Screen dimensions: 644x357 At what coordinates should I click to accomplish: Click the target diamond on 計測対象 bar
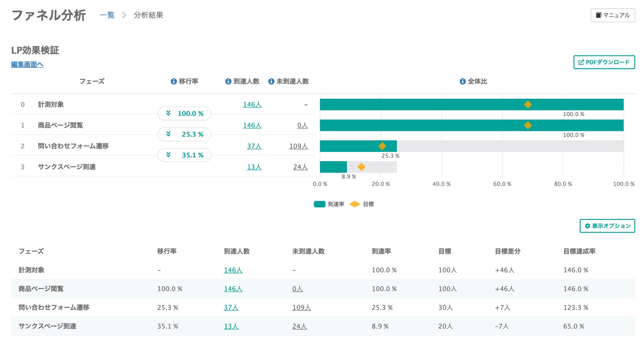pyautogui.click(x=528, y=104)
